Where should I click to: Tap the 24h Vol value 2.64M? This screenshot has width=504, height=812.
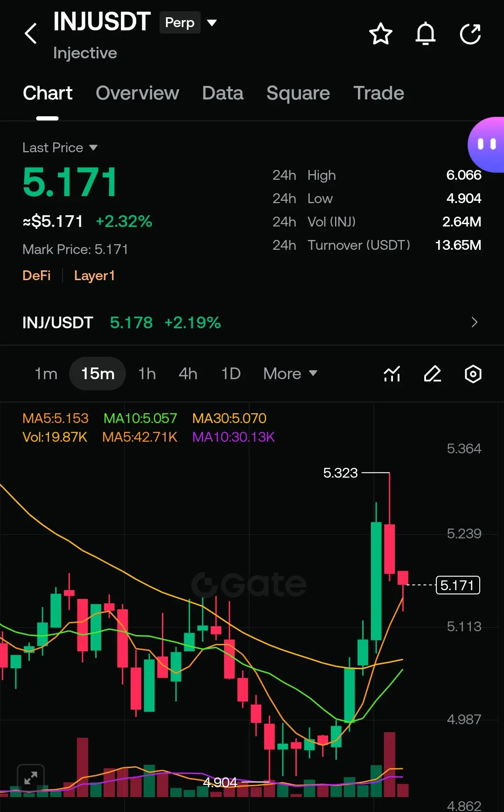click(x=462, y=222)
